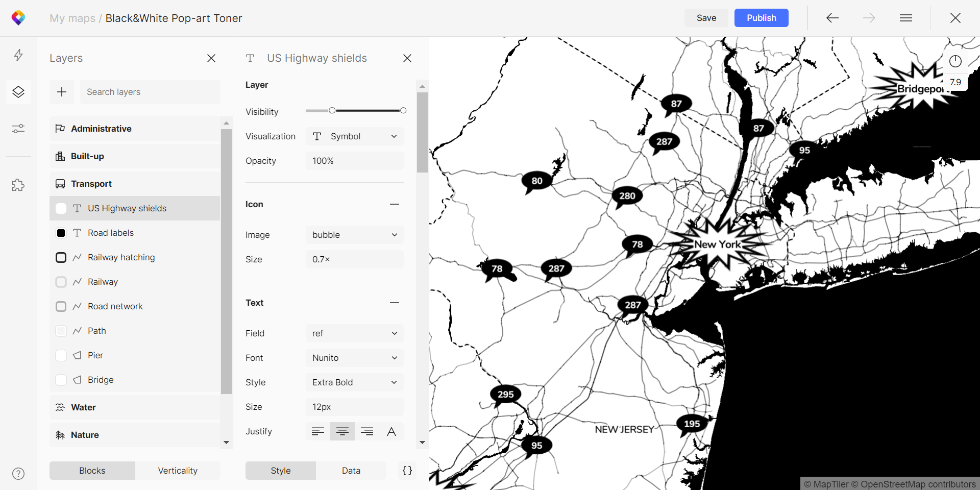The width and height of the screenshot is (980, 490).
Task: Enable the Railway hatching layer
Action: tap(61, 257)
